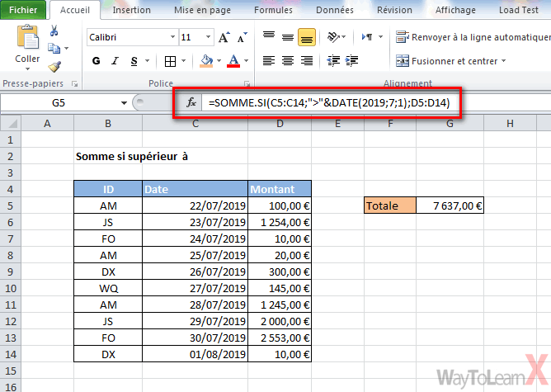
Task: Toggle underline S formatting
Action: (x=134, y=61)
